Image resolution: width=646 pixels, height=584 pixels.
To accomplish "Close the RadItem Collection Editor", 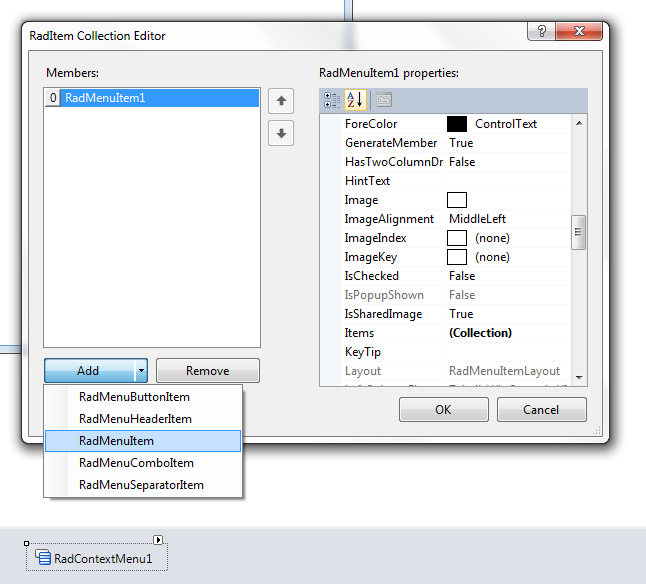I will point(579,31).
